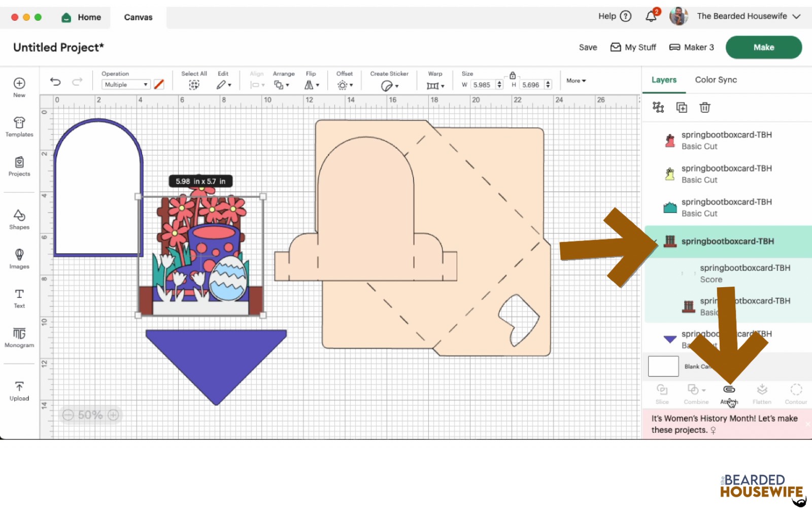Go to the Home tab
This screenshot has width=812, height=516.
coord(82,17)
